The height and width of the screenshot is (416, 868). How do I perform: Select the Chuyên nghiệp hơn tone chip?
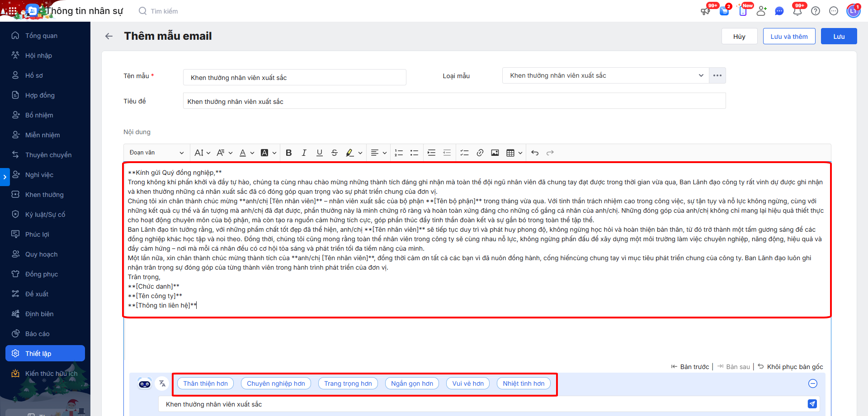[x=276, y=383]
